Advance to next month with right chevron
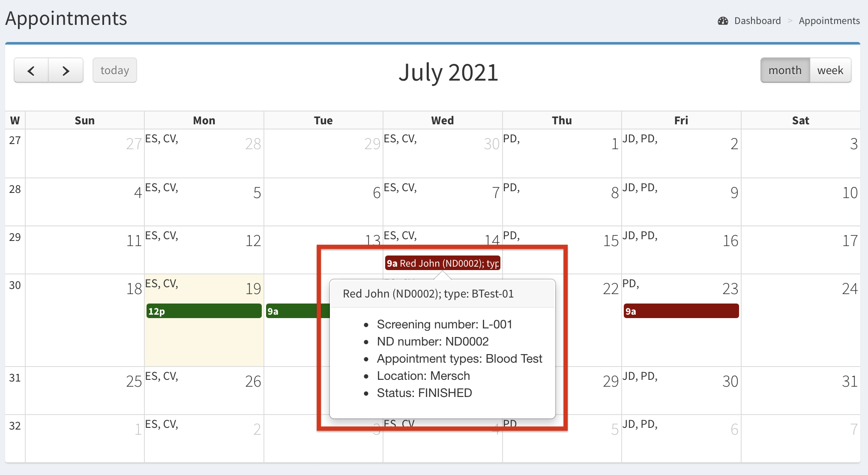Viewport: 868px width, 475px height. [66, 70]
